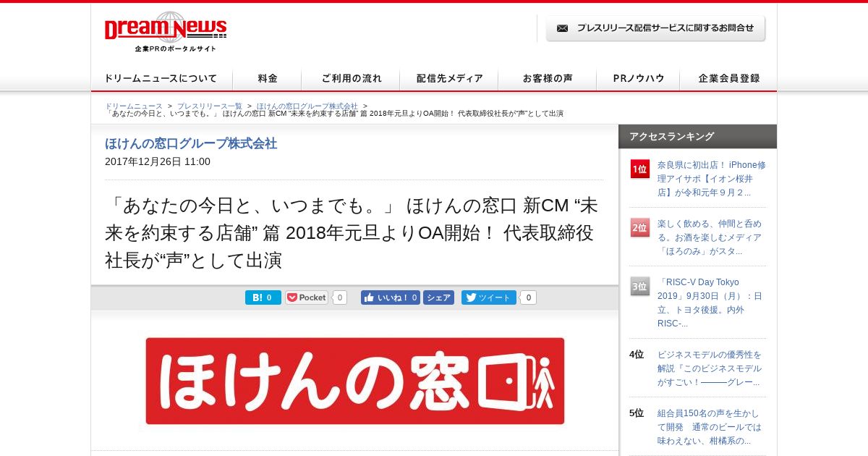The image size is (868, 456).
Task: Click the 3位 gray rank badge
Action: coord(639,286)
